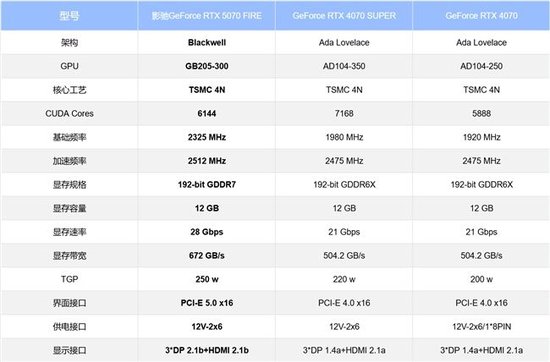This screenshot has height=362, width=550.
Task: Select the GB205-300 GPU cell
Action: tap(207, 66)
